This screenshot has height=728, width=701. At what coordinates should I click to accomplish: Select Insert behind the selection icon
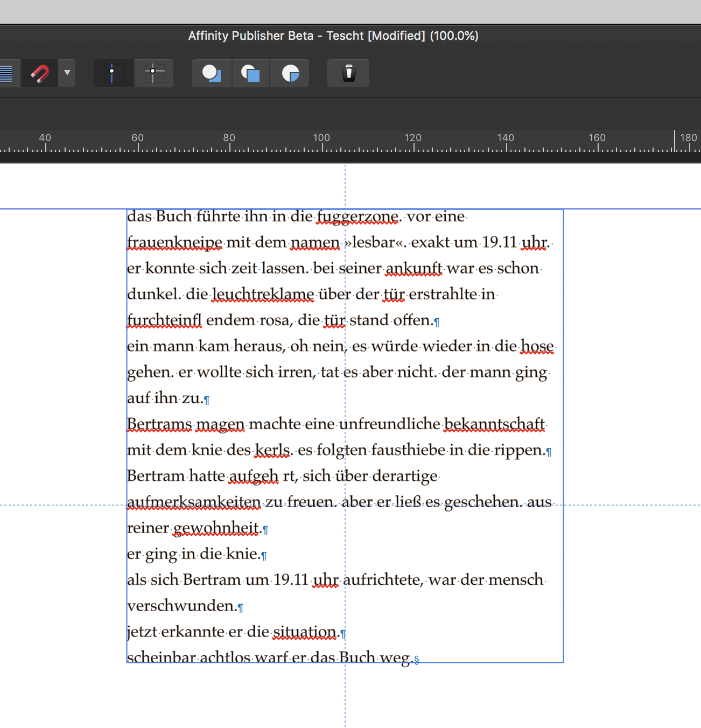click(x=212, y=73)
